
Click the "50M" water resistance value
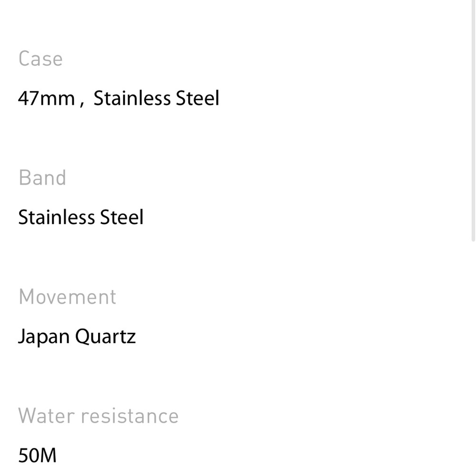37,456
